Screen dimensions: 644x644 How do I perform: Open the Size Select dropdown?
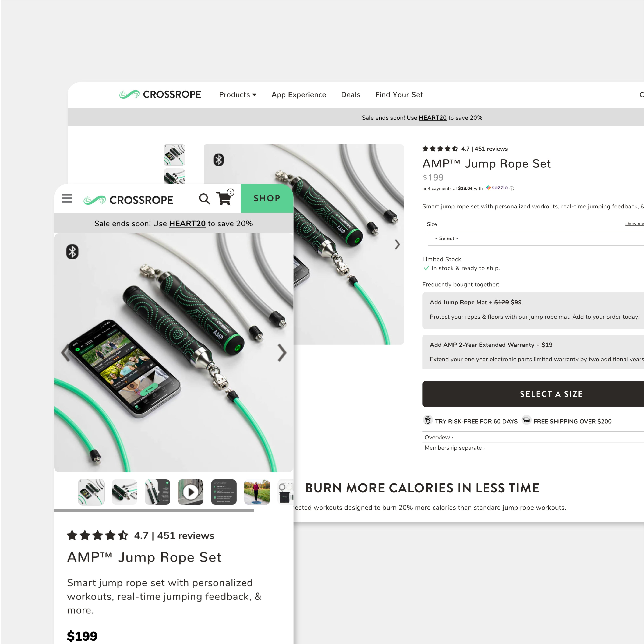(x=536, y=238)
